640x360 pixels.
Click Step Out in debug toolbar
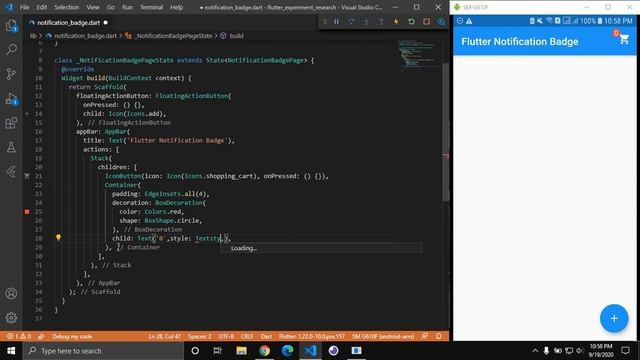tap(381, 22)
